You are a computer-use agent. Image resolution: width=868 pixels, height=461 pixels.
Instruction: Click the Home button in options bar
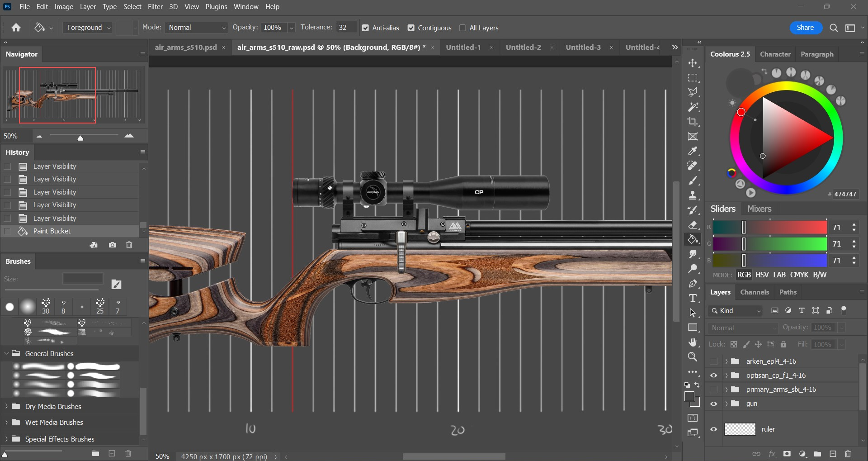click(16, 28)
